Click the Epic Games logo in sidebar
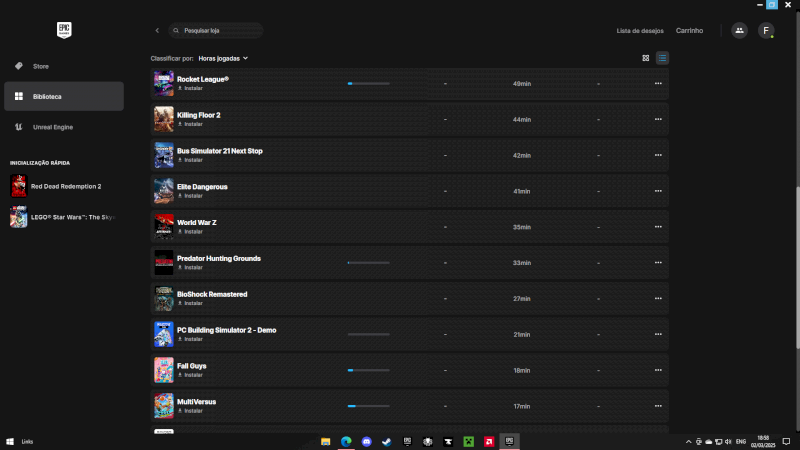800x450 pixels. (64, 30)
